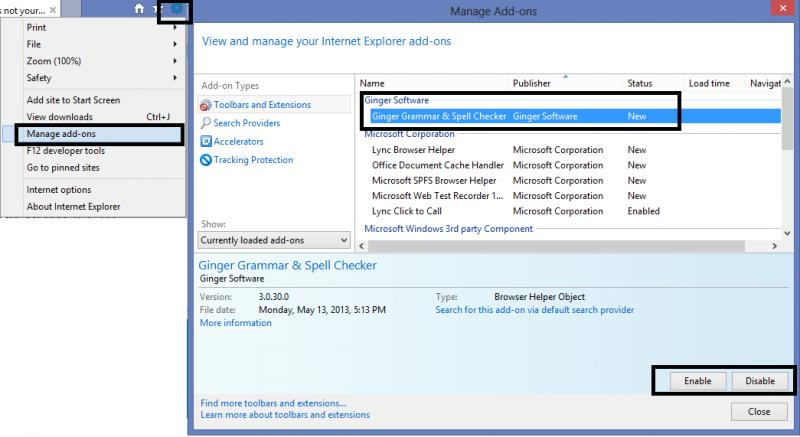Click the Toolbars and Extensions icon
The width and height of the screenshot is (800, 437).
206,105
